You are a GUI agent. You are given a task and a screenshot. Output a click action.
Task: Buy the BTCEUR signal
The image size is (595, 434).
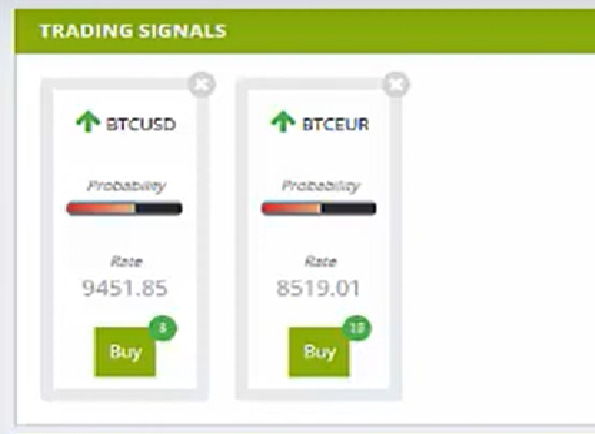click(x=320, y=352)
